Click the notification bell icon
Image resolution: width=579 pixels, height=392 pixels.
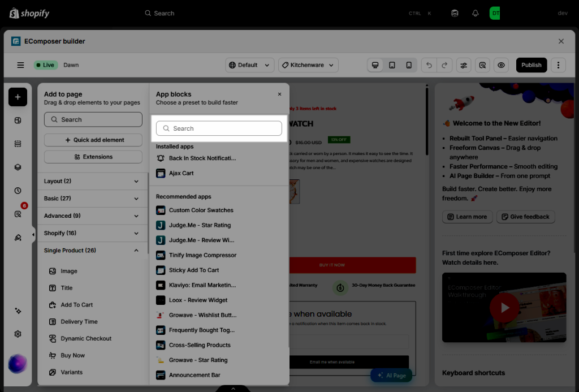point(475,14)
